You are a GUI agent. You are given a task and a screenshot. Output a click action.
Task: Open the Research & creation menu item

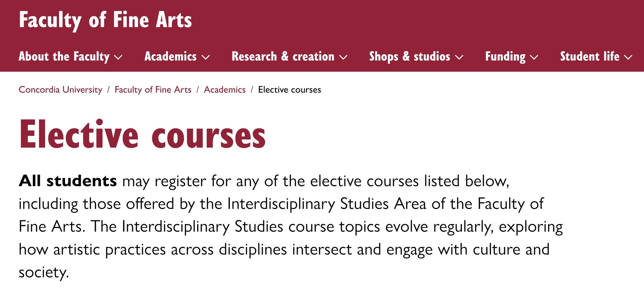point(283,57)
